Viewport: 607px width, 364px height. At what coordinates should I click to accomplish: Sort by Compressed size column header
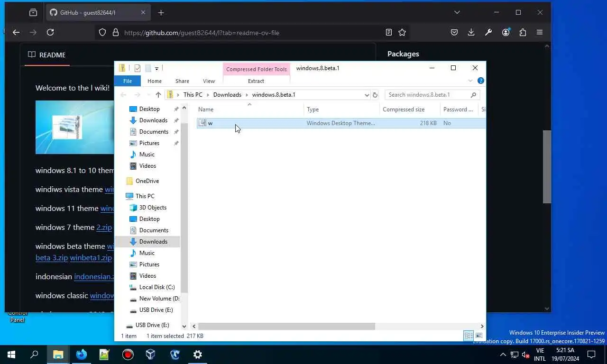(x=410, y=109)
